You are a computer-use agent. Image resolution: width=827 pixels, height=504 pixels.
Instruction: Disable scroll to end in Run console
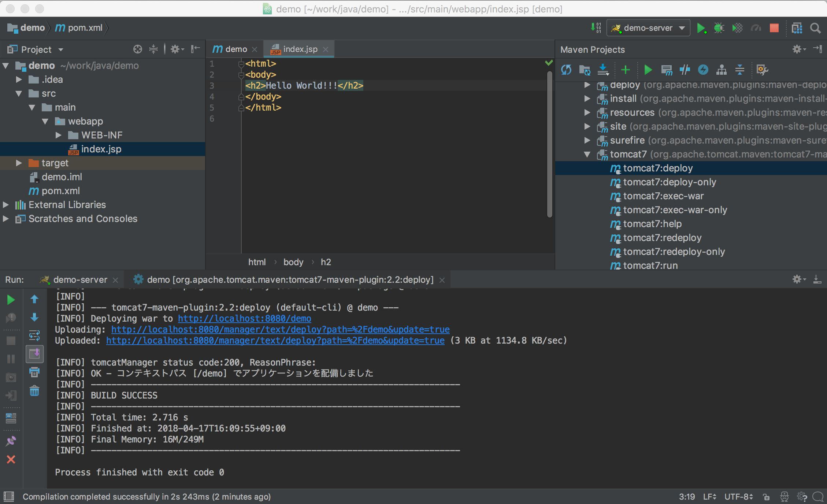35,354
